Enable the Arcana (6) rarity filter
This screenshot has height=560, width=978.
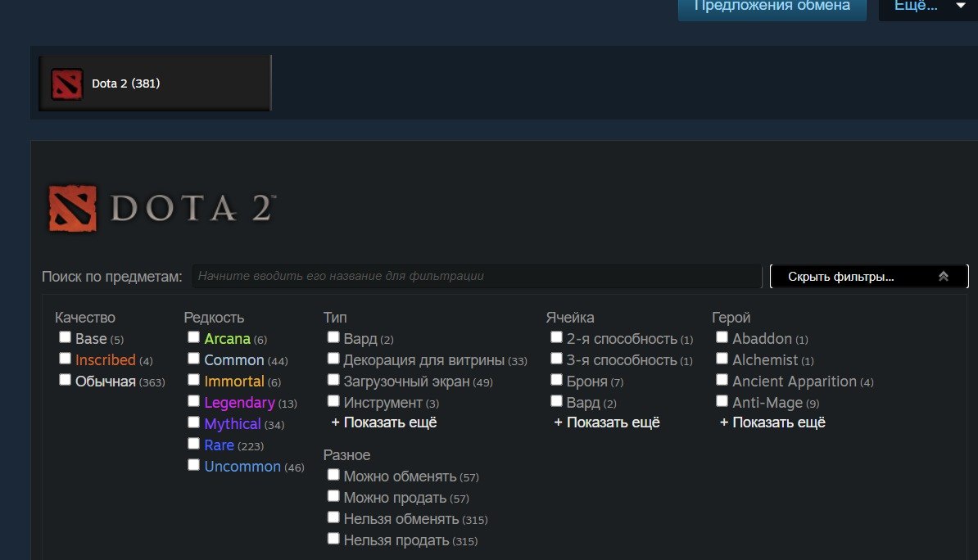point(193,337)
